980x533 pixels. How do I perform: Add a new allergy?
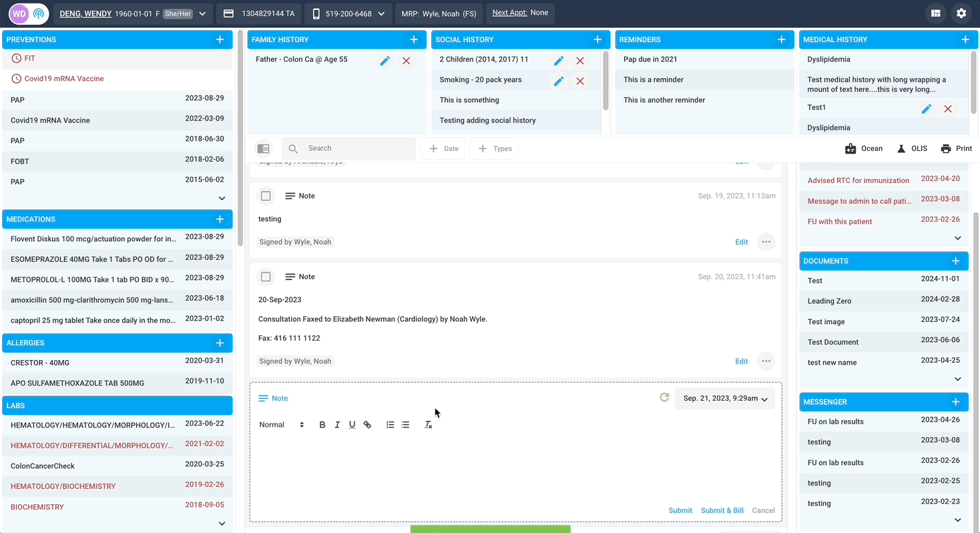[220, 343]
